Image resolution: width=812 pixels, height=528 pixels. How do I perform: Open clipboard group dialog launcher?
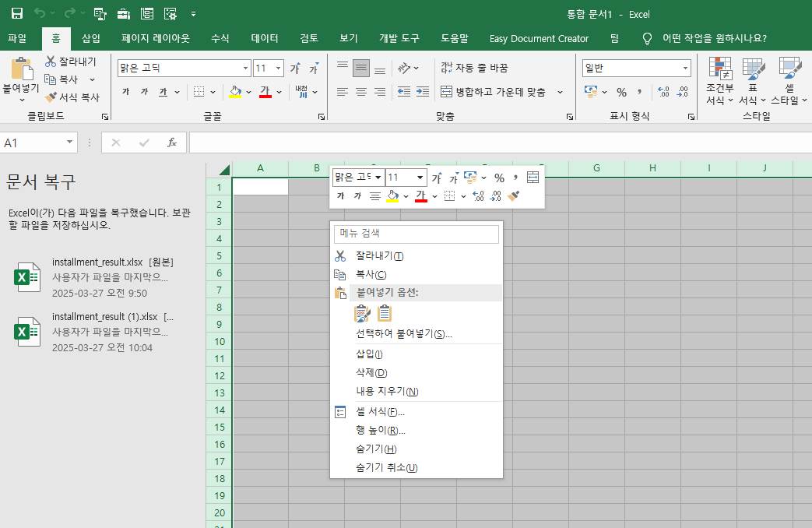tap(105, 117)
